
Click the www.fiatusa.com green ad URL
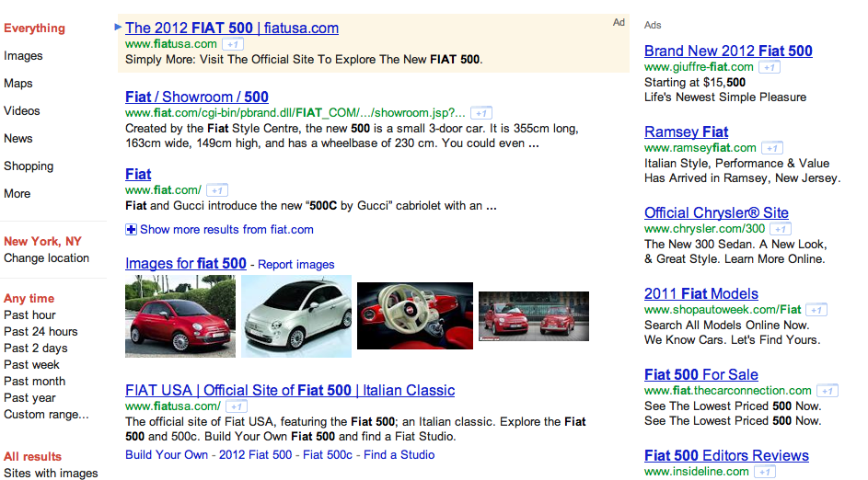point(171,44)
